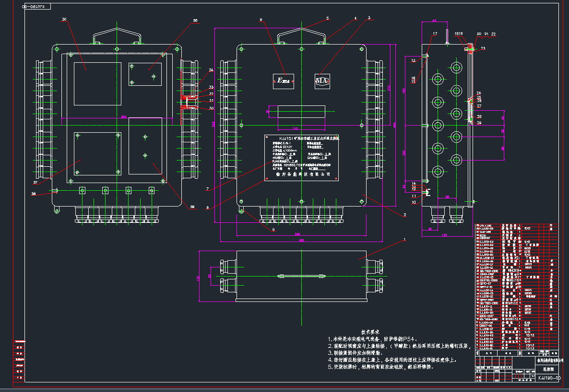Select the 110 dimension under the front window
Image resolution: width=569 pixels, height=392 pixels.
[295, 128]
